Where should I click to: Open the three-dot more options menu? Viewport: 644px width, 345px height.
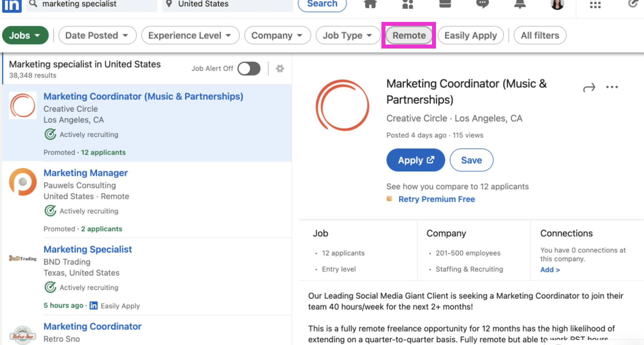click(x=611, y=87)
